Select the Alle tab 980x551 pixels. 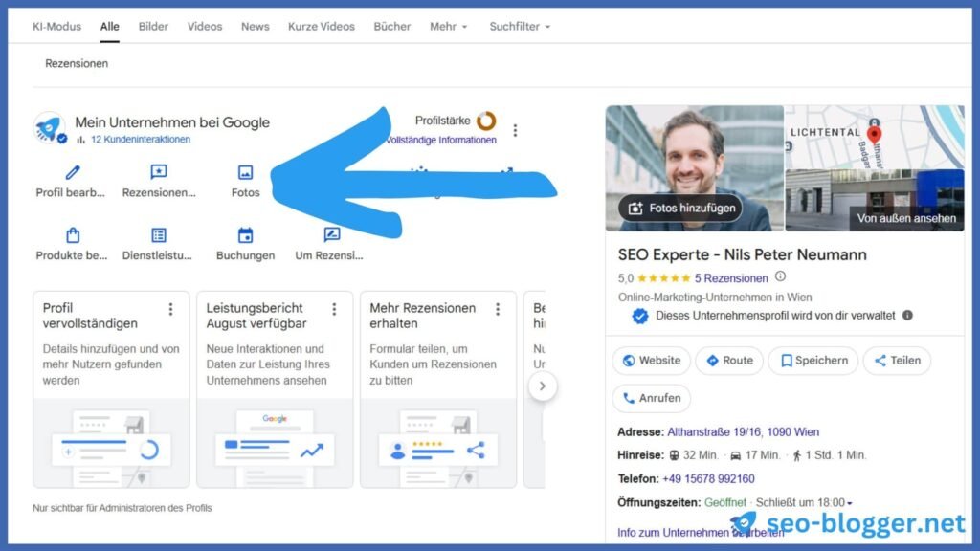click(x=109, y=26)
